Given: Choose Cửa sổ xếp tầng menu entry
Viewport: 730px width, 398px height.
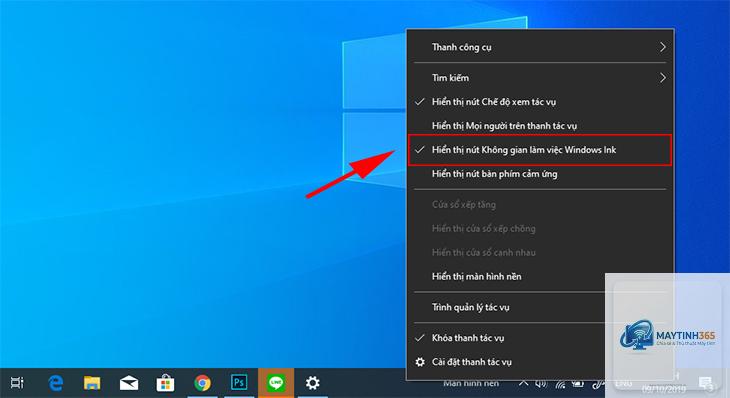Looking at the screenshot, I should (x=540, y=204).
